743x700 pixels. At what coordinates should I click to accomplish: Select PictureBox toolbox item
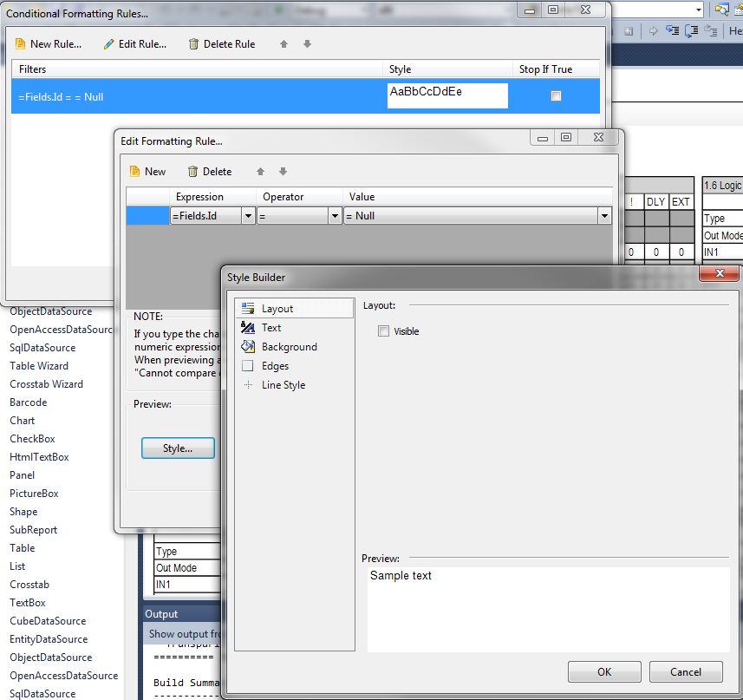coord(34,494)
